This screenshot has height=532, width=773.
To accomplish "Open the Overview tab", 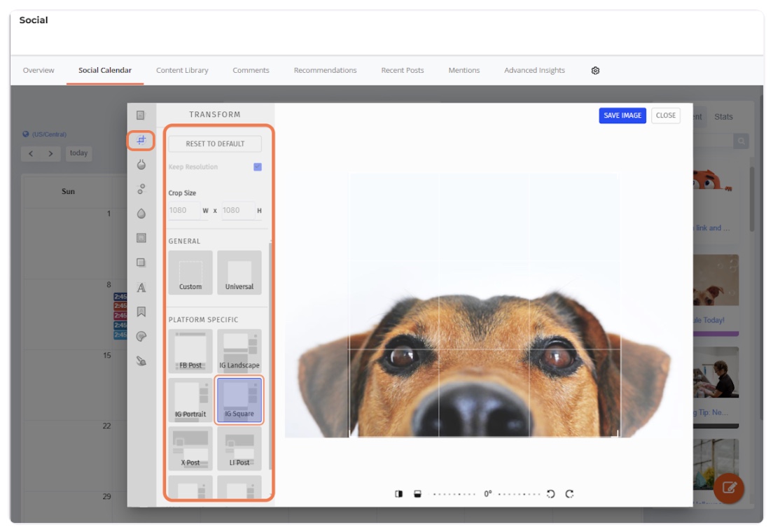I will tap(39, 70).
